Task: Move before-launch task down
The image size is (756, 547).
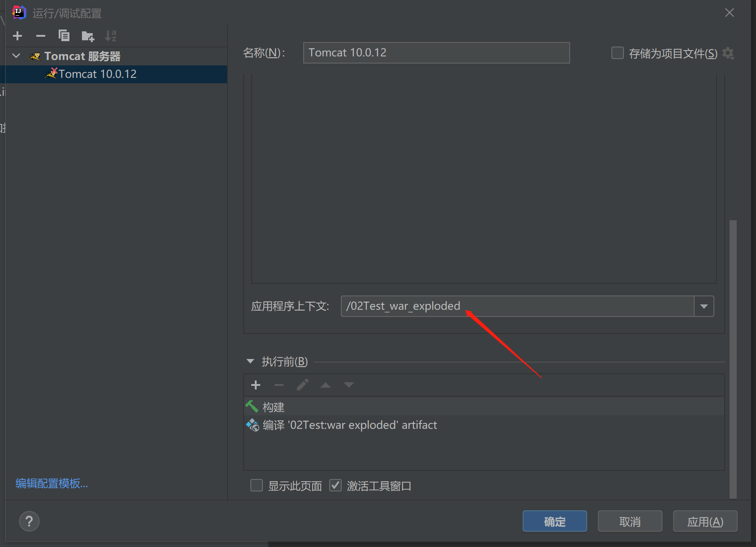Action: click(x=349, y=385)
